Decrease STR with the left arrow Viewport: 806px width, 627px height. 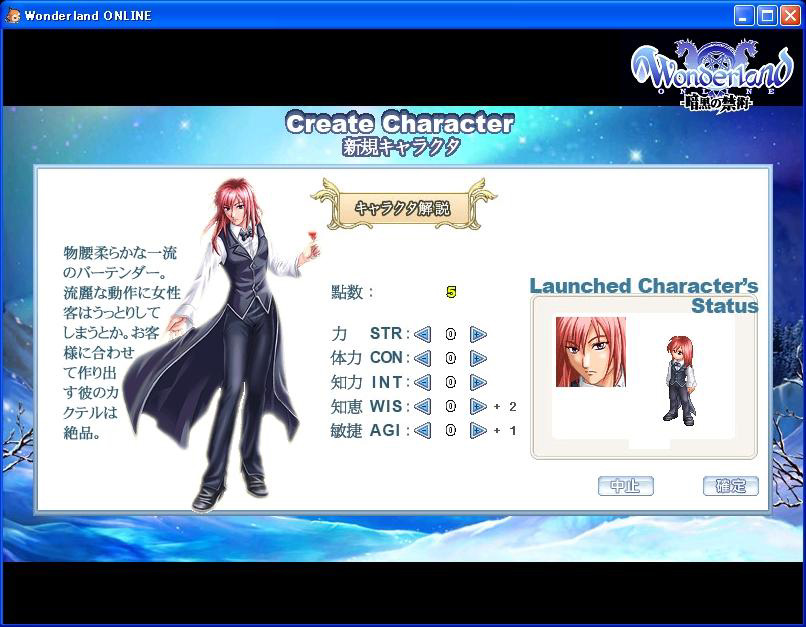(423, 335)
